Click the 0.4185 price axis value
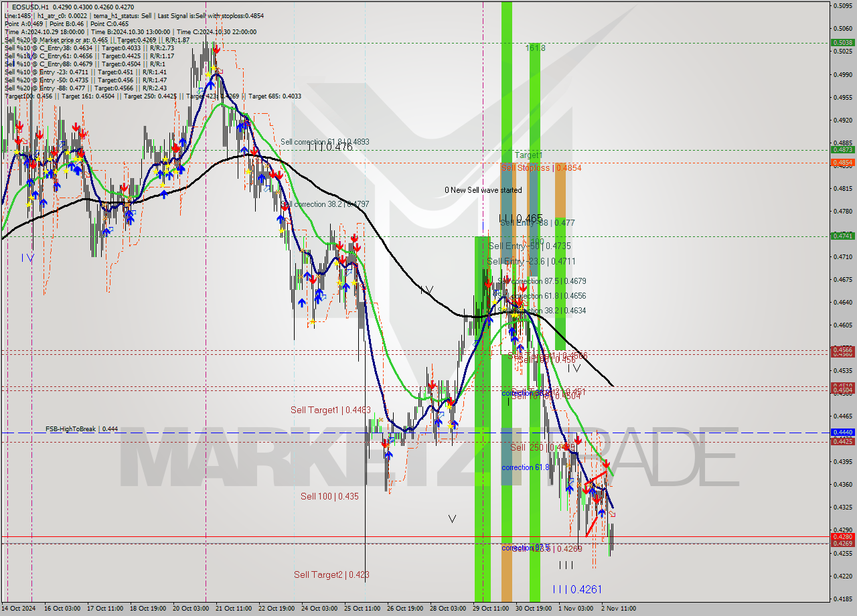The image size is (857, 616). pyautogui.click(x=843, y=599)
